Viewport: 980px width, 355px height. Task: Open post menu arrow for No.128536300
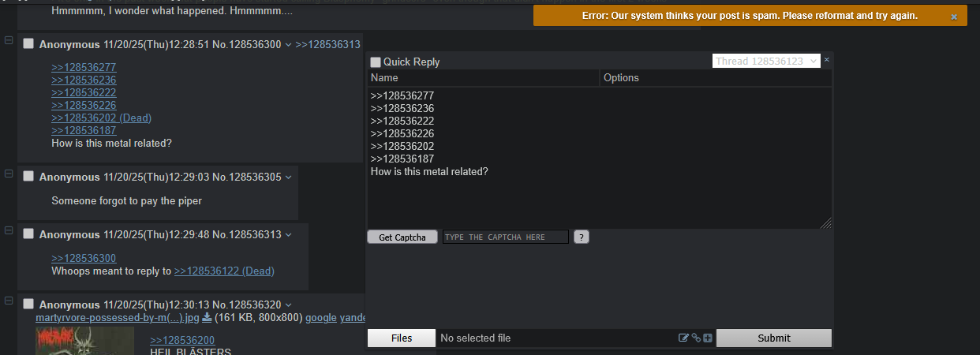[x=288, y=44]
